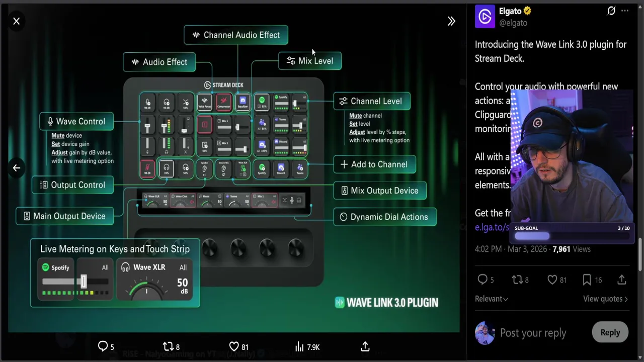Screen dimensions: 644x362
Task: Bookmark the post with 16 bookmarks
Action: coord(592,280)
